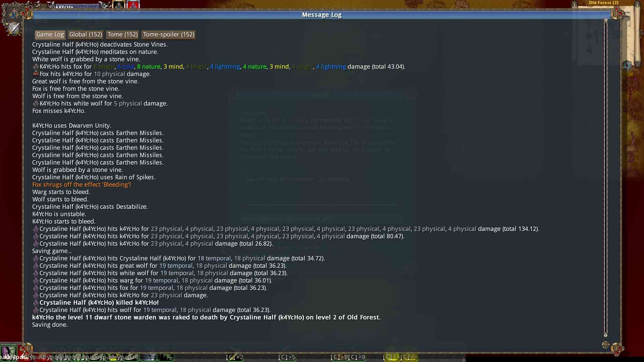
Task: Click the 'K4YcHo hits fox for' damage line
Action: click(x=219, y=67)
